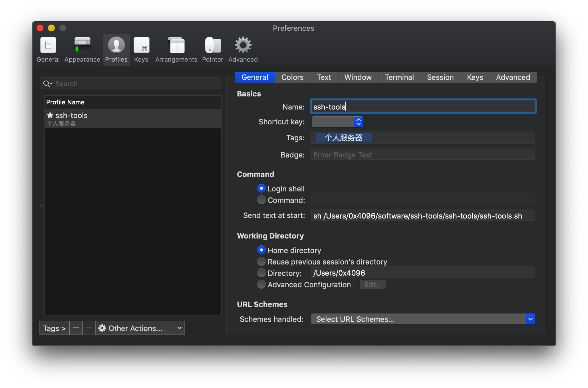Image resolution: width=588 pixels, height=388 pixels.
Task: Switch to the Terminal tab
Action: (x=399, y=77)
